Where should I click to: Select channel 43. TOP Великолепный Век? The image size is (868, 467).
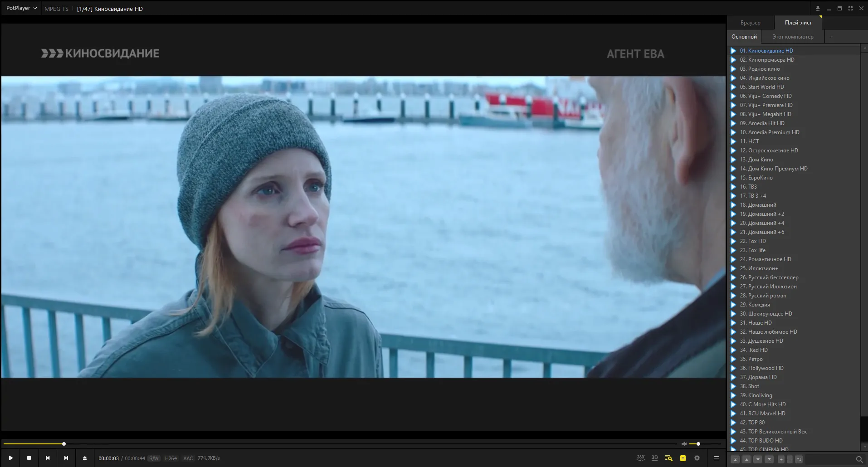[x=795, y=432]
